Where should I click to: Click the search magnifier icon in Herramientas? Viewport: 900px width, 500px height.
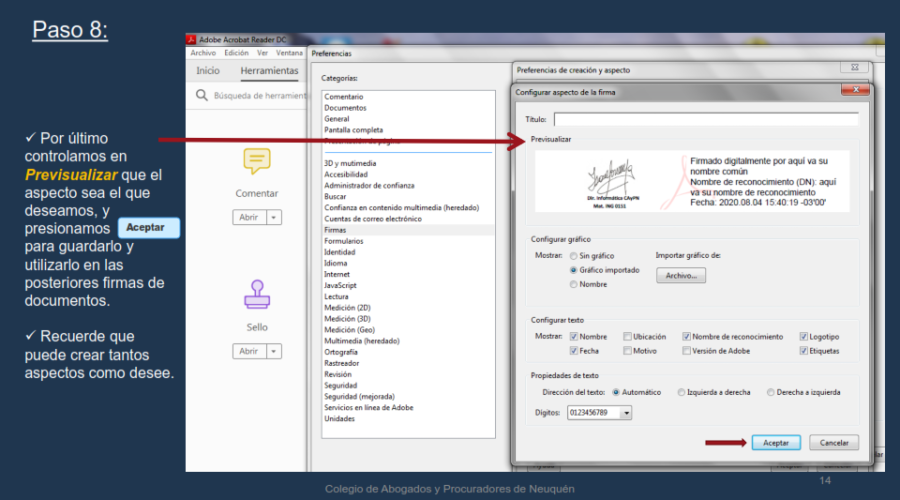tap(201, 95)
